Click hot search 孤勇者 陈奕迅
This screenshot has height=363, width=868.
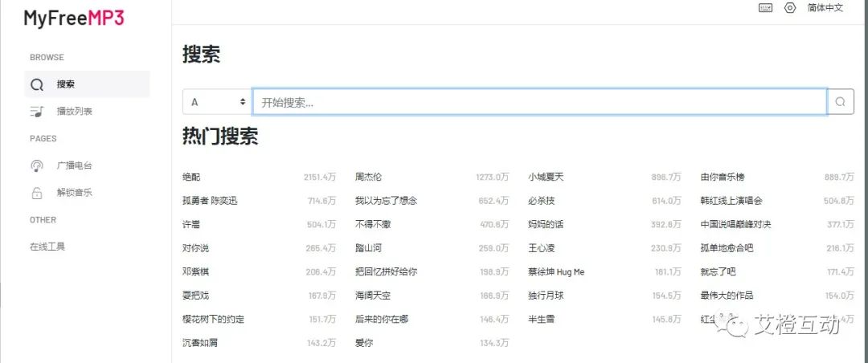pyautogui.click(x=211, y=201)
